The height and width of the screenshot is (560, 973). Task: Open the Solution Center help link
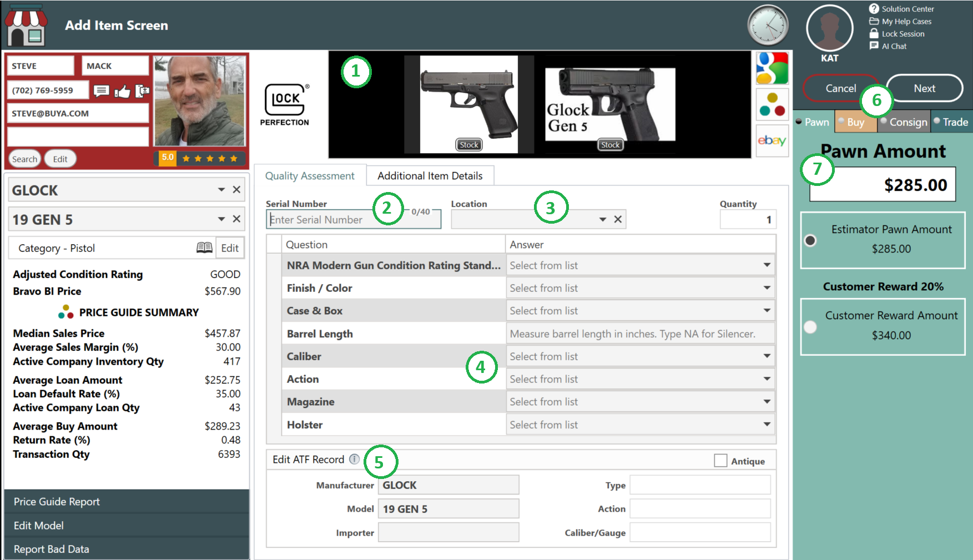click(x=901, y=9)
